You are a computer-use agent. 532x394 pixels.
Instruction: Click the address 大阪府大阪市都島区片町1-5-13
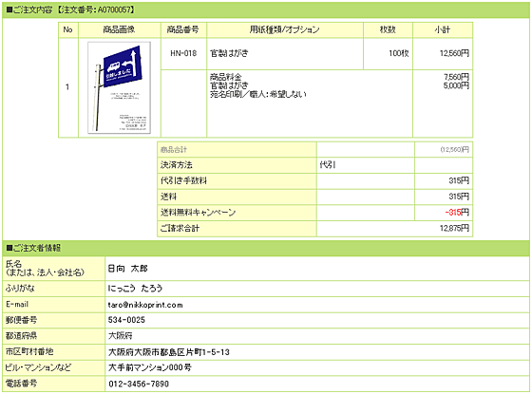click(169, 352)
